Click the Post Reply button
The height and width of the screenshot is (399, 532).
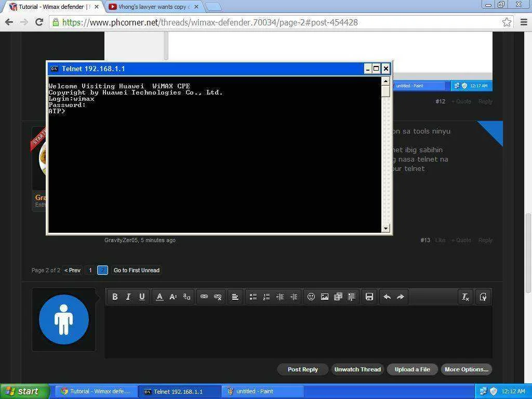click(x=303, y=369)
